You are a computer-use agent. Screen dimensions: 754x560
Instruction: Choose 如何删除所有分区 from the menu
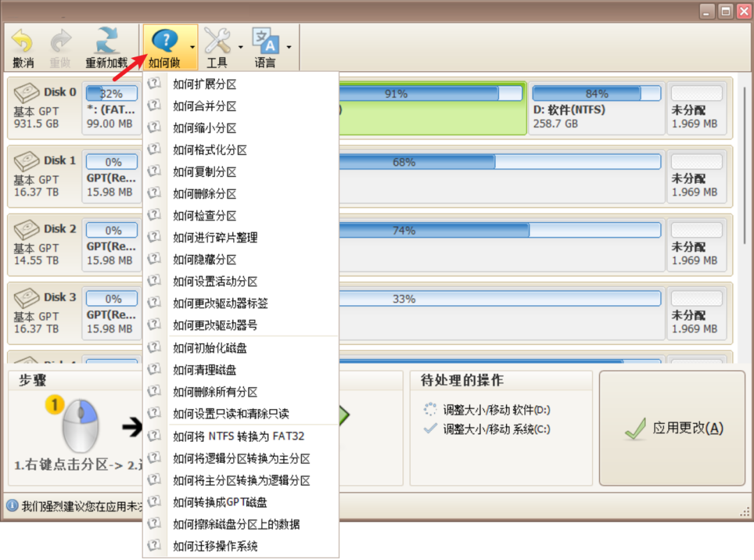tap(241, 392)
